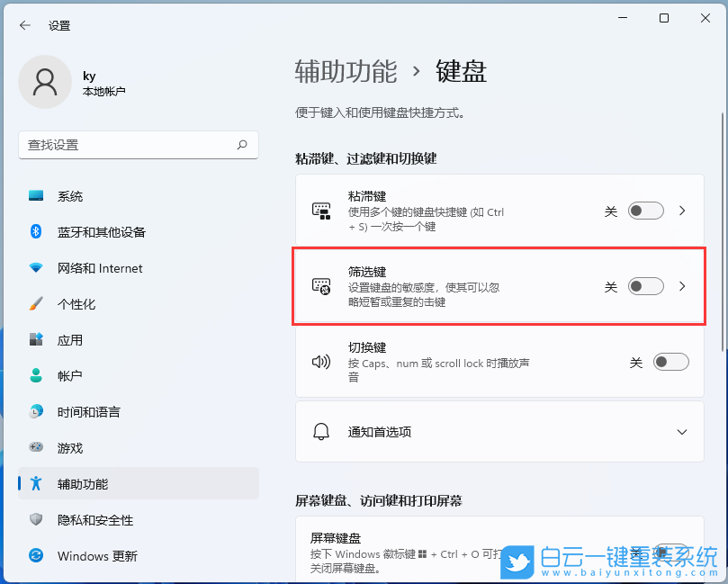728x584 pixels.
Task: Enable the 切换键 toggle keys switch
Action: click(x=670, y=362)
